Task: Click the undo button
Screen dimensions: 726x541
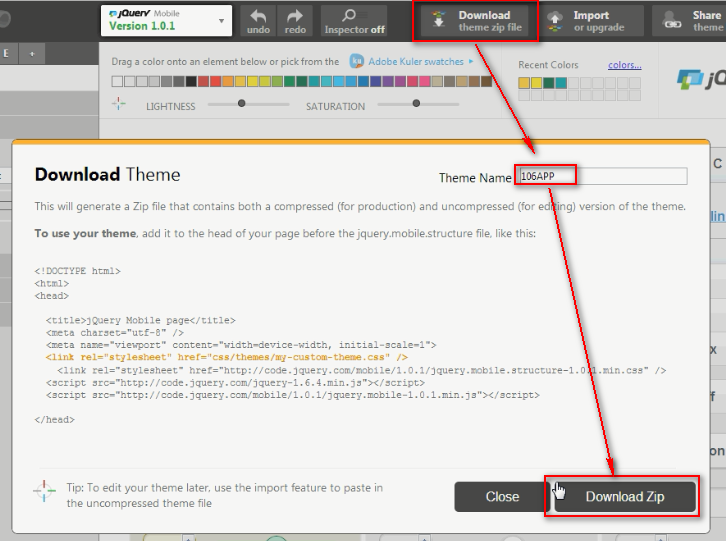Action: (x=258, y=21)
